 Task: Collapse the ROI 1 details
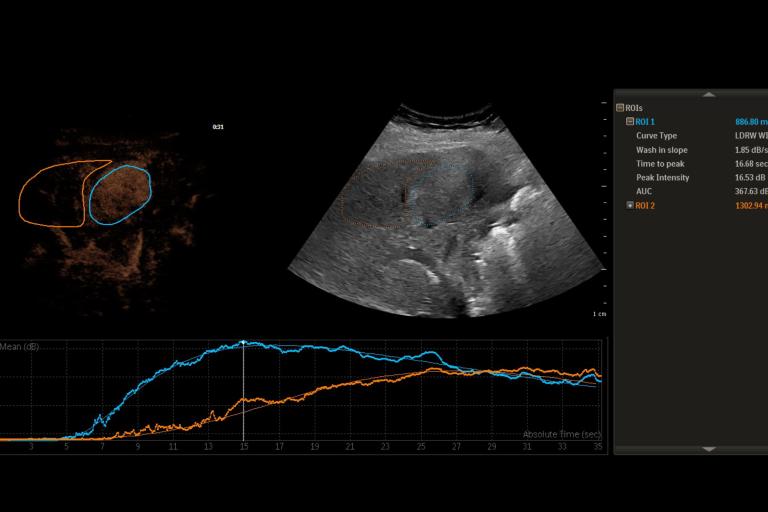(629, 121)
